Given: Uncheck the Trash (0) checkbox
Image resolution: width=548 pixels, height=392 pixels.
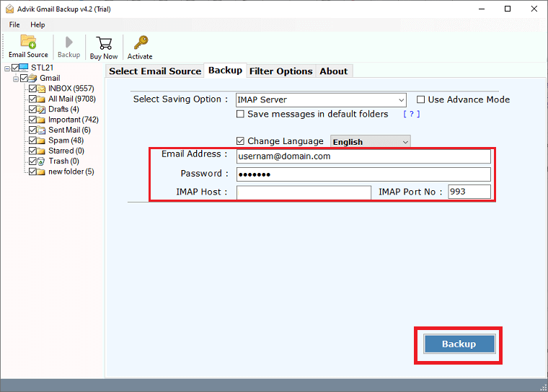Looking at the screenshot, I should [x=32, y=161].
